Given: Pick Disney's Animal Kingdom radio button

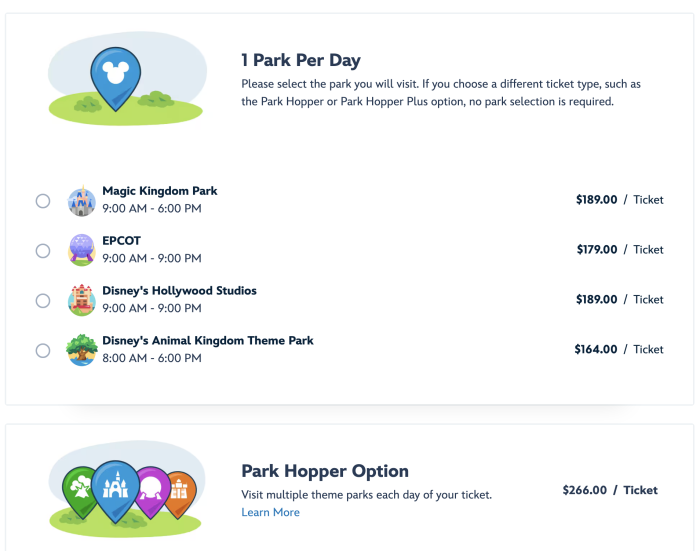Looking at the screenshot, I should pyautogui.click(x=43, y=350).
